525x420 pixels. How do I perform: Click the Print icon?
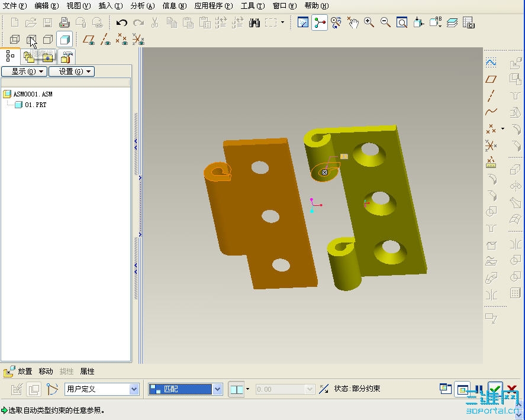point(64,22)
